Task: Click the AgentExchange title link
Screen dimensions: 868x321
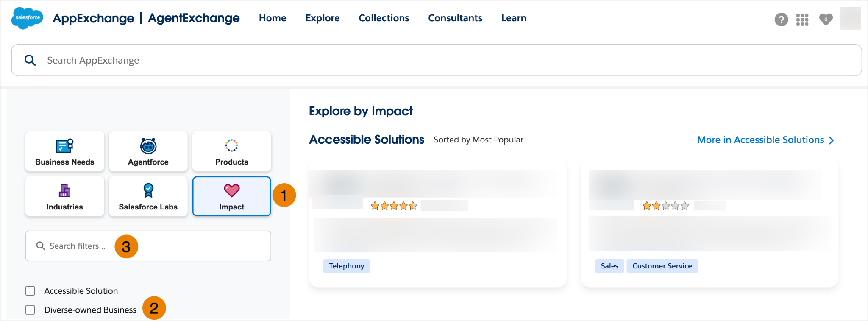Action: [194, 18]
